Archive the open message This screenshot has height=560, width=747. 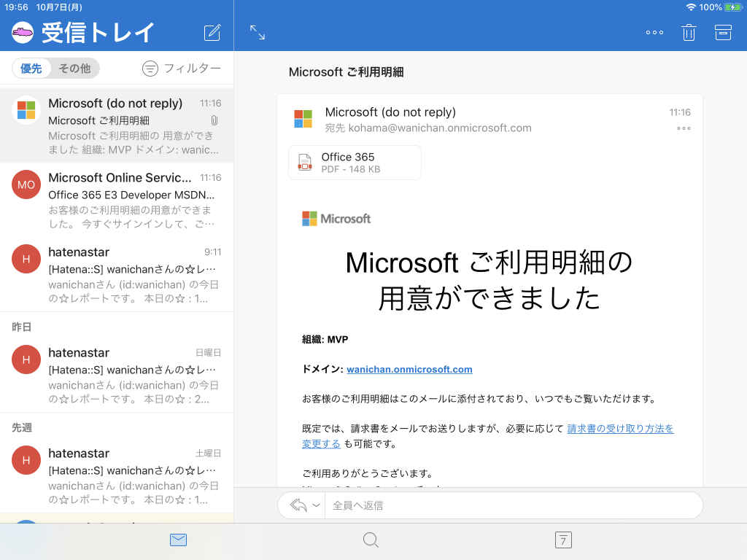[723, 32]
